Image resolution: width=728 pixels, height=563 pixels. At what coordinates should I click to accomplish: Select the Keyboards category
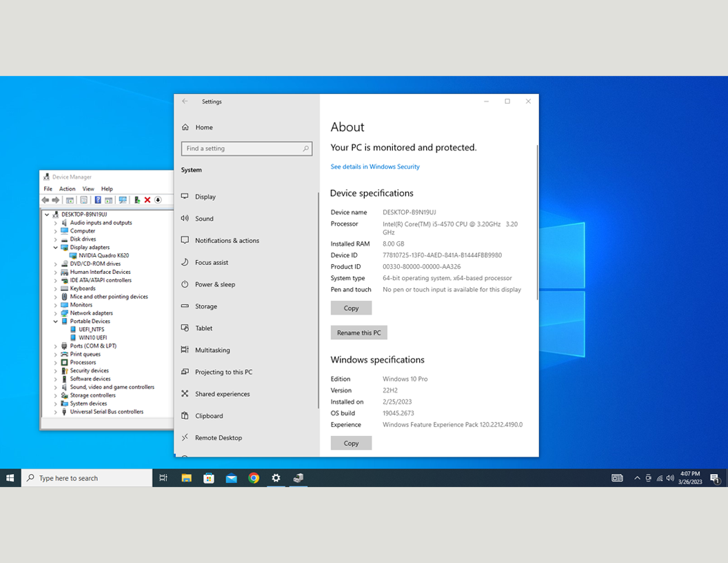[83, 288]
